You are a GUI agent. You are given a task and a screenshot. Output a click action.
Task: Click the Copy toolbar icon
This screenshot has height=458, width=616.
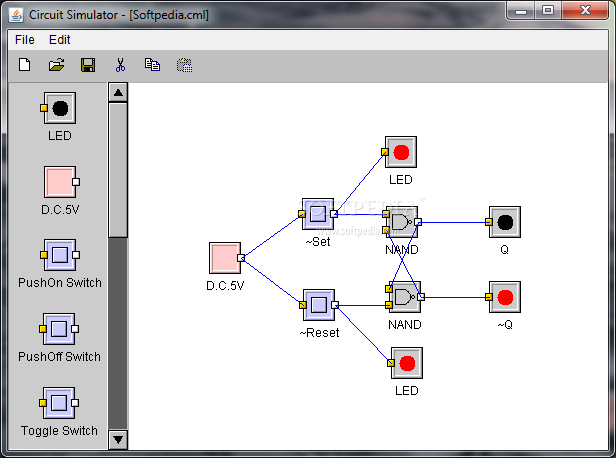point(152,65)
